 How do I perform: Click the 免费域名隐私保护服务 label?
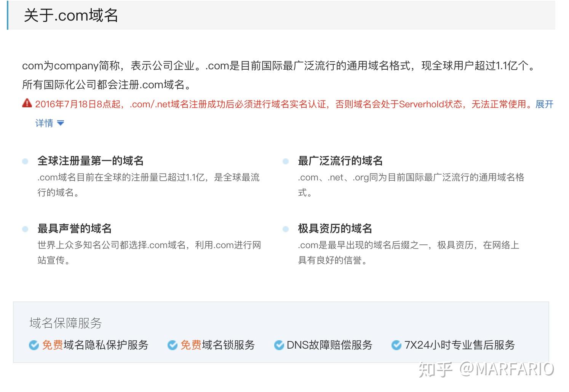tap(95, 345)
